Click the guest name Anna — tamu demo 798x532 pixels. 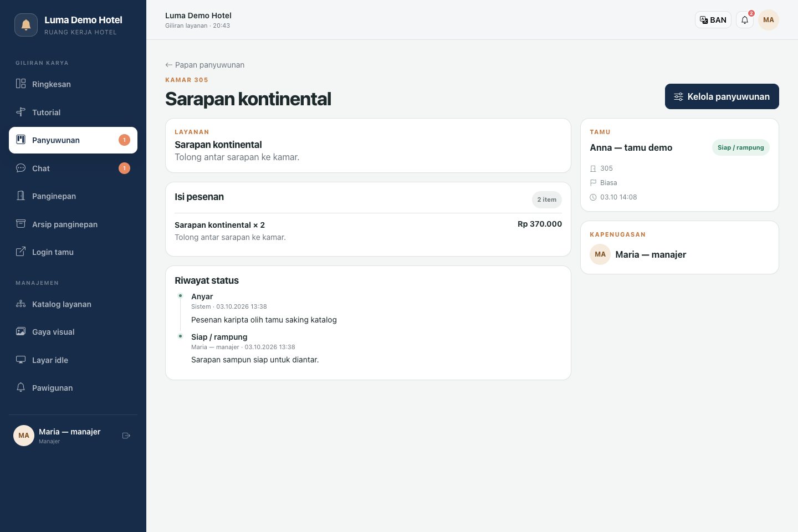coord(631,147)
